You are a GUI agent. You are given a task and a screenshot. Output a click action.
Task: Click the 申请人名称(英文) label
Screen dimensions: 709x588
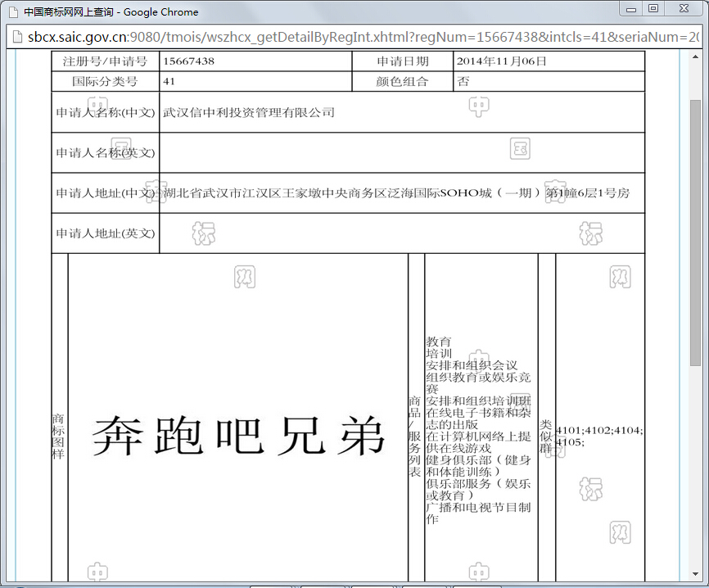(106, 153)
